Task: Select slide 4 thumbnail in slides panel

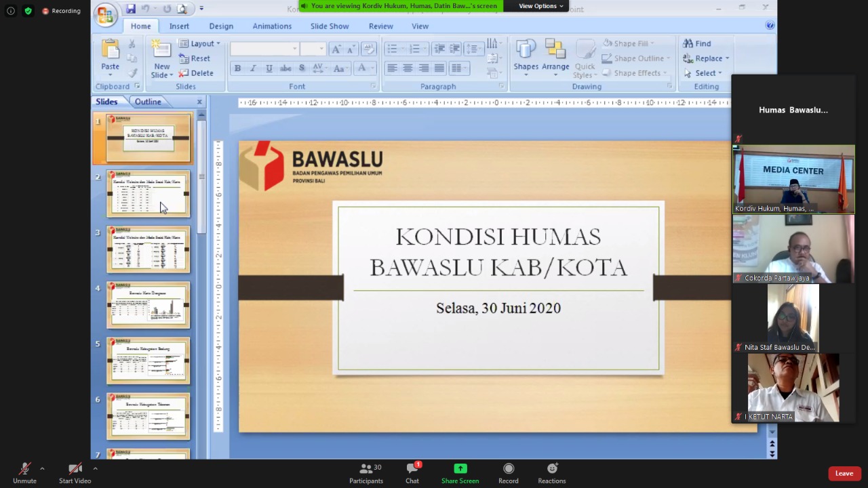Action: click(x=148, y=305)
